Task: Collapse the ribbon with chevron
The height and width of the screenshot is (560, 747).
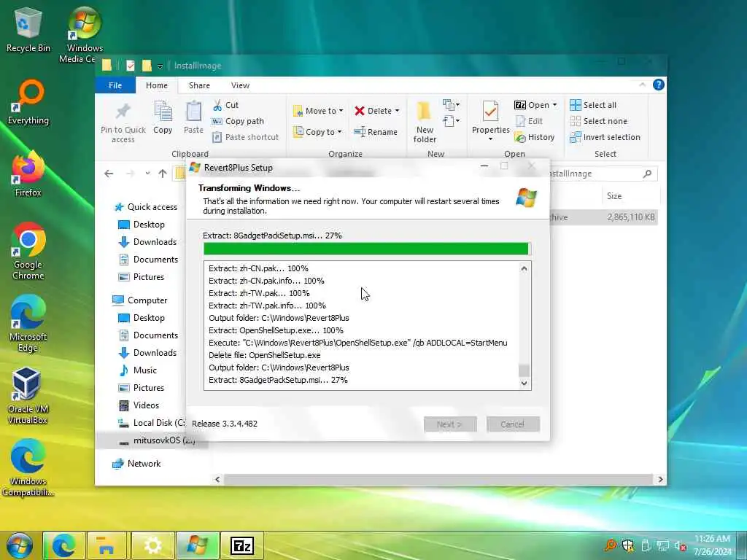Action: click(642, 85)
